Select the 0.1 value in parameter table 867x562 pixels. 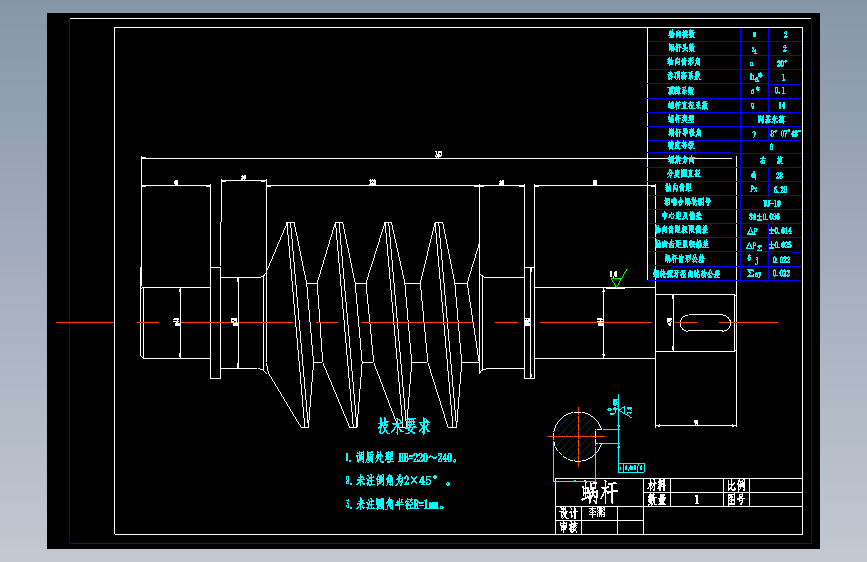click(x=780, y=91)
